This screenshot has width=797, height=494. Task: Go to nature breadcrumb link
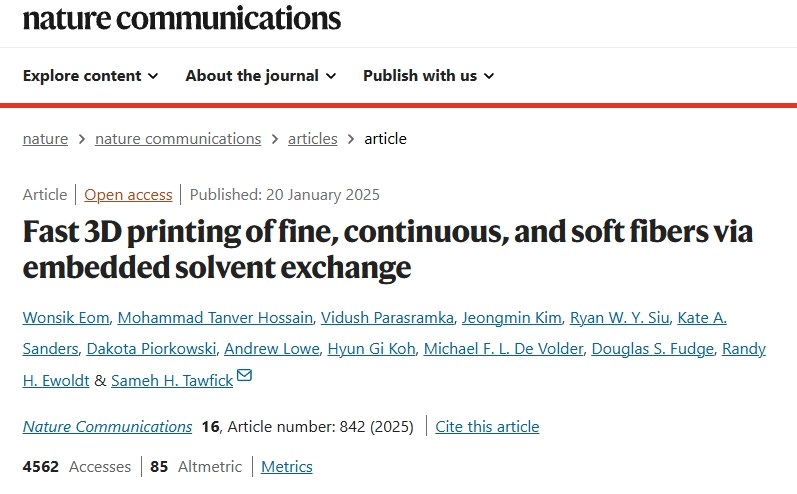click(x=45, y=139)
